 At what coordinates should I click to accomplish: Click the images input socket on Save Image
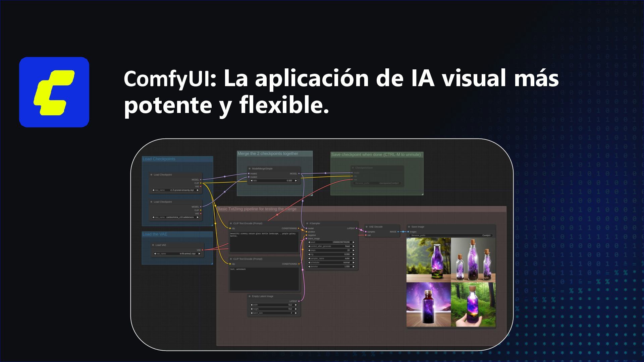click(x=408, y=232)
